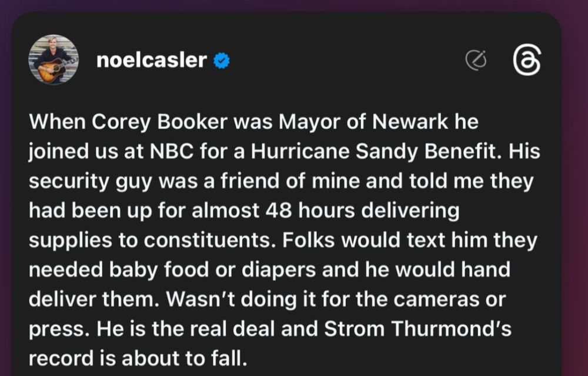
Task: Visit the noelcasler username profile
Action: coord(152,60)
